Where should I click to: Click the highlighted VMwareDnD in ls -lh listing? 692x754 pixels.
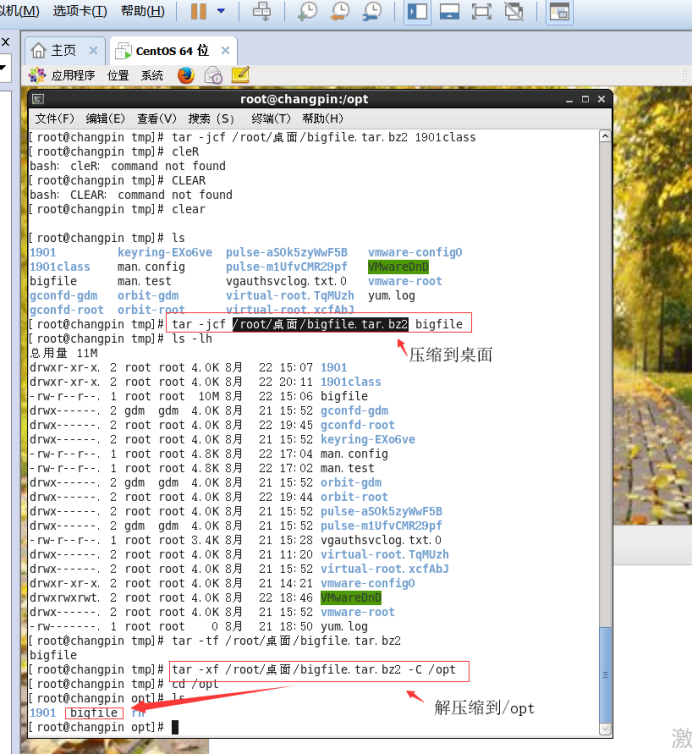coord(351,598)
